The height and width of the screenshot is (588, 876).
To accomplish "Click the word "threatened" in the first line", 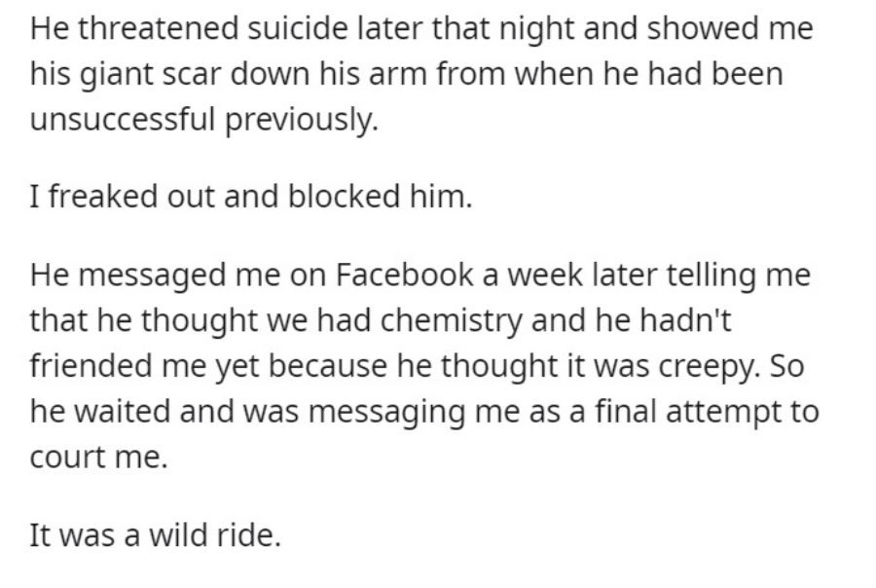I will click(x=158, y=28).
